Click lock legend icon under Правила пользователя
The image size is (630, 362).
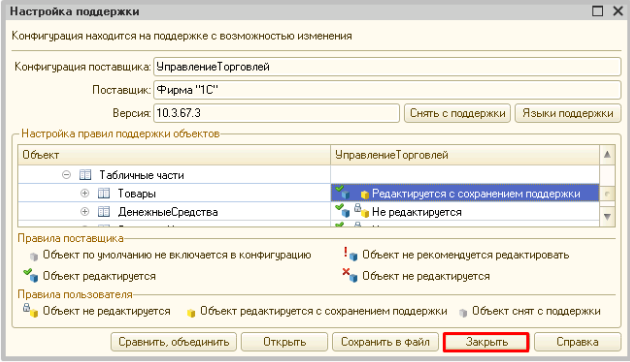pos(30,310)
